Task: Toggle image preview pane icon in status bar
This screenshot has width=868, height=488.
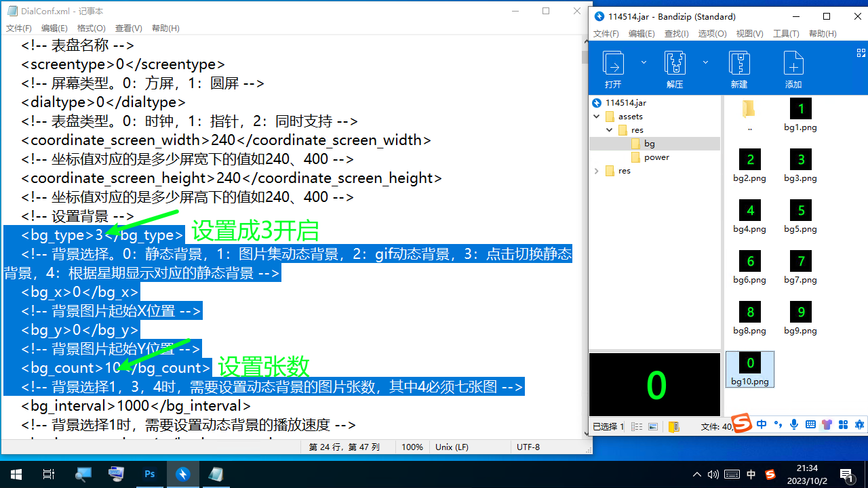Action: coord(653,426)
